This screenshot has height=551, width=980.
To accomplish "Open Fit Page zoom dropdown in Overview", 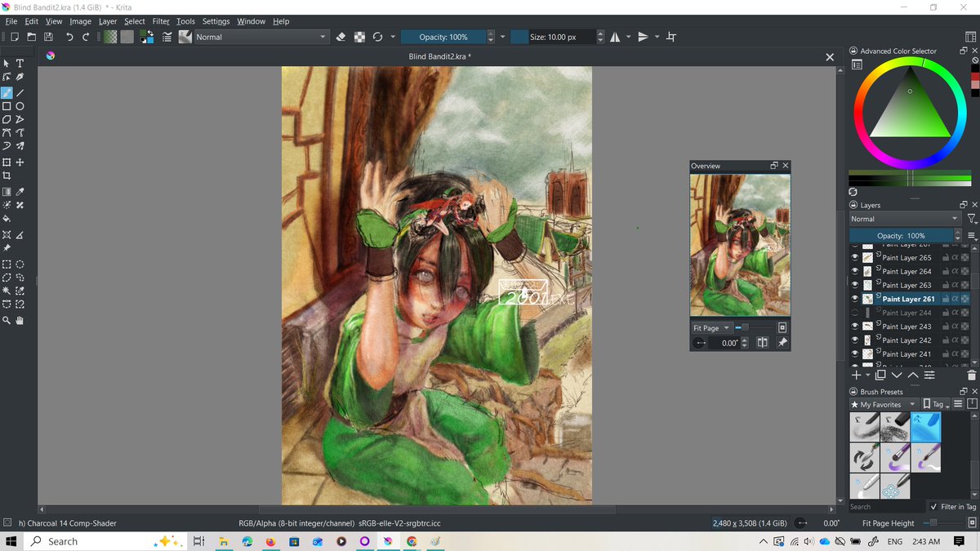I will click(711, 328).
